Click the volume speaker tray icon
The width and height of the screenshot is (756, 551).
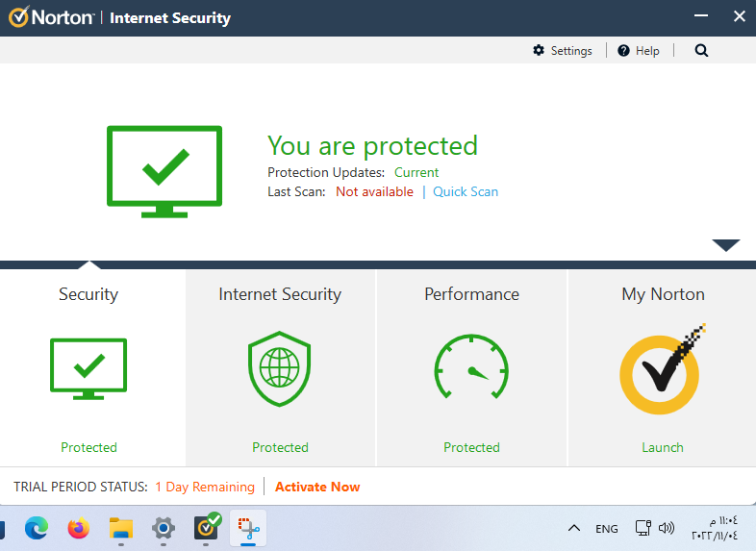click(x=667, y=528)
